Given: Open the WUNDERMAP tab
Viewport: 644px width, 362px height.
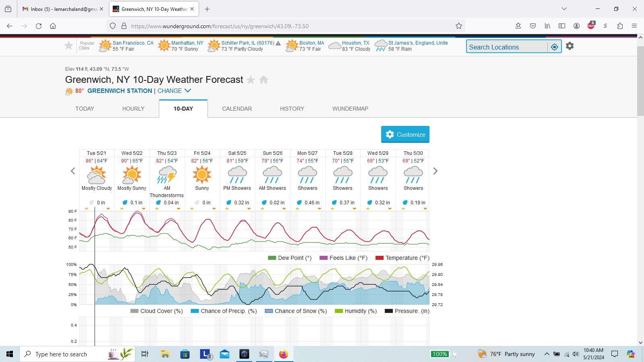Looking at the screenshot, I should coord(350,109).
